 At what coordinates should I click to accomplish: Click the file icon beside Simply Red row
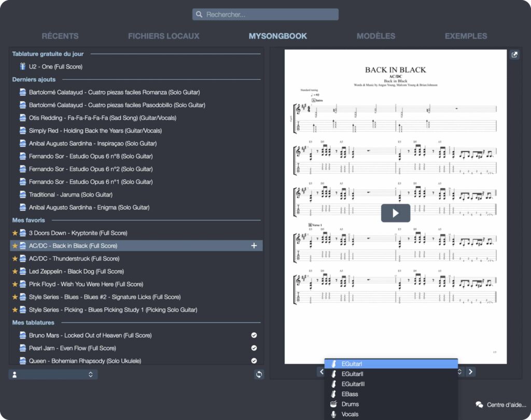coord(23,130)
